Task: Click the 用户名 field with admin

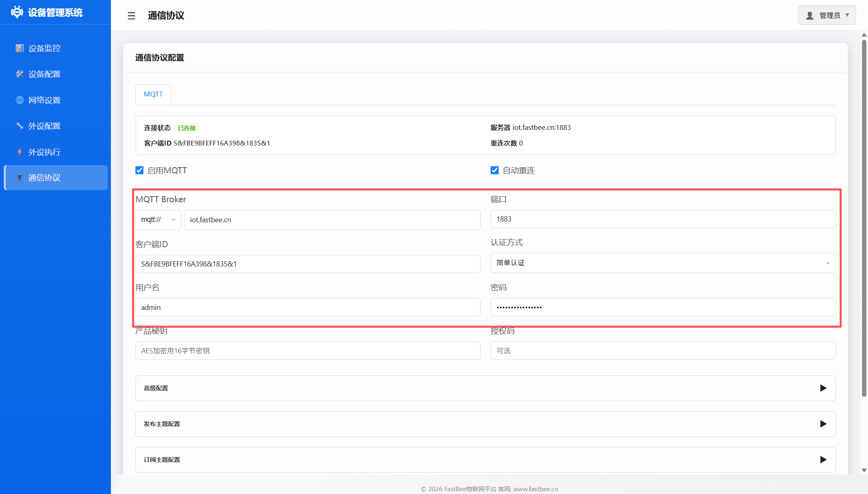Action: tap(308, 307)
